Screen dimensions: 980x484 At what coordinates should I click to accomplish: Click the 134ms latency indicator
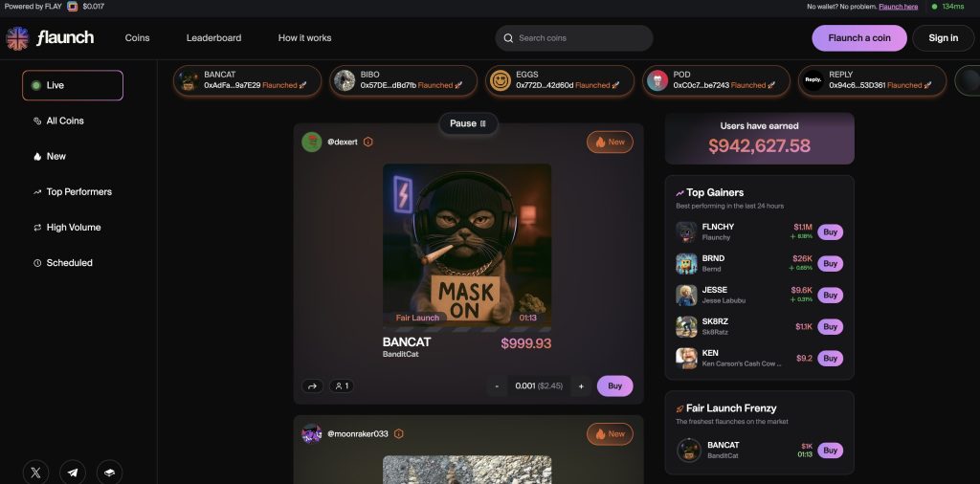(x=948, y=7)
